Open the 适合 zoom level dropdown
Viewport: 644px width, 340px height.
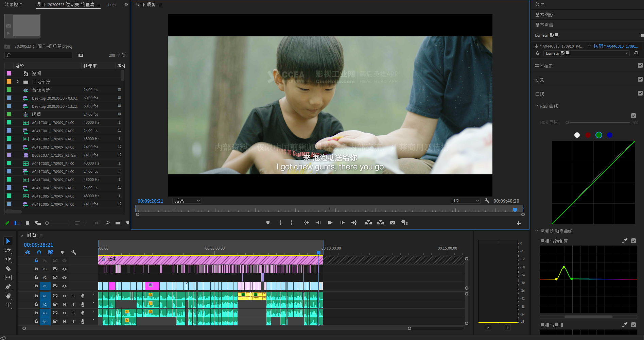tap(187, 201)
